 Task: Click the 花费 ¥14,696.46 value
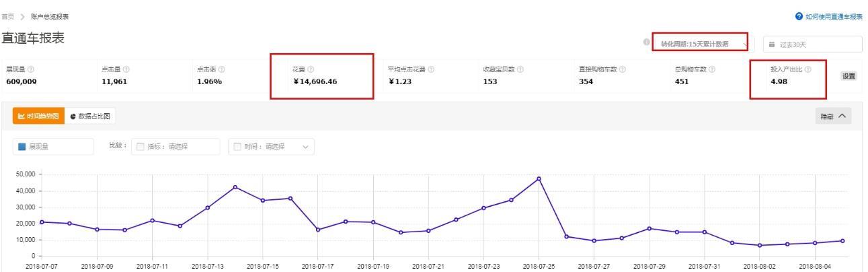pyautogui.click(x=315, y=82)
